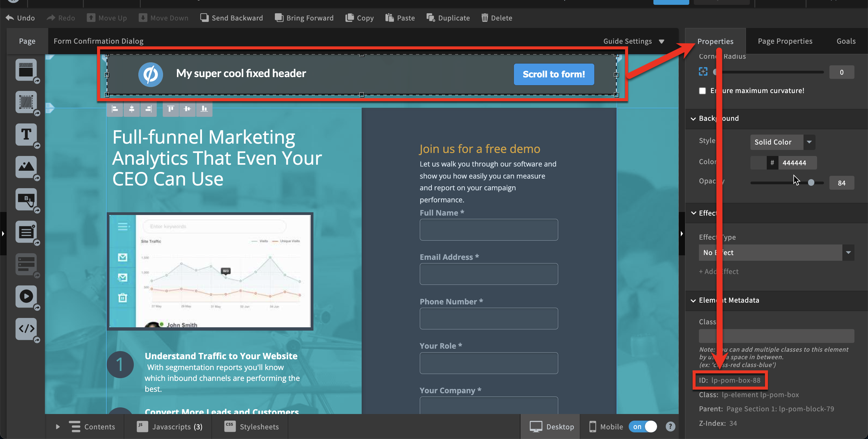Click the help question mark icon
Screen dimensions: 868x439
pos(670,427)
